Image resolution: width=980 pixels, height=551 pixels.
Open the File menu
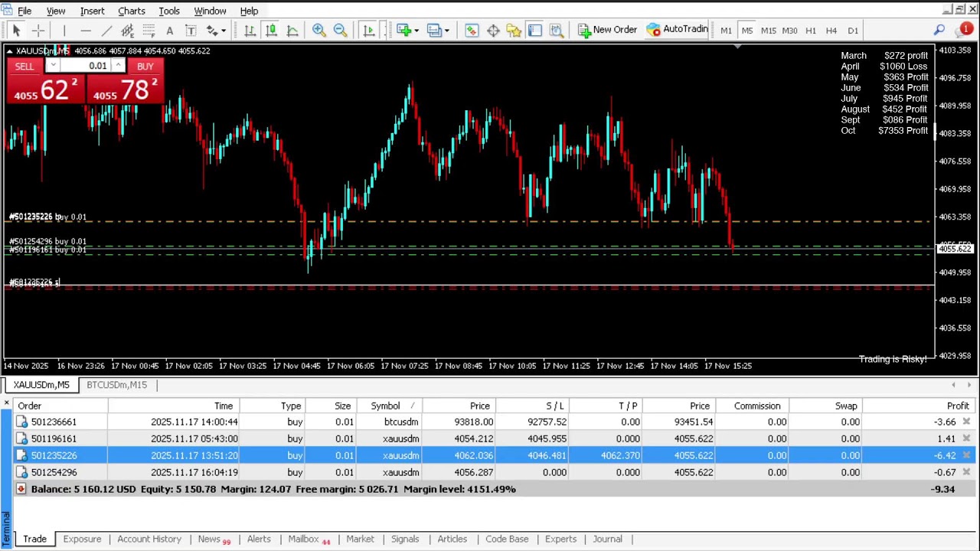coord(24,11)
